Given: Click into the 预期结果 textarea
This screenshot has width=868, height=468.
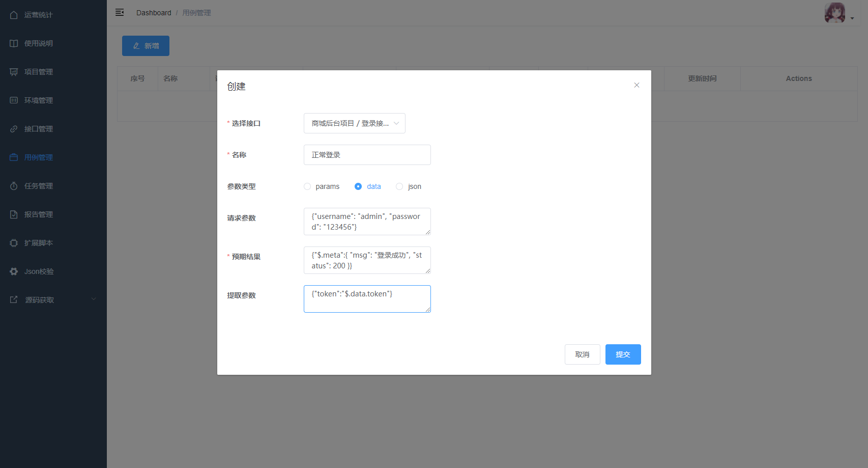Looking at the screenshot, I should pyautogui.click(x=367, y=260).
